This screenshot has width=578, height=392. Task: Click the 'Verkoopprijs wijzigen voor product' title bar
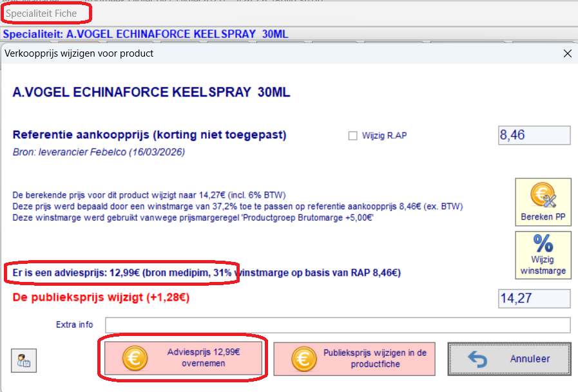coord(79,53)
